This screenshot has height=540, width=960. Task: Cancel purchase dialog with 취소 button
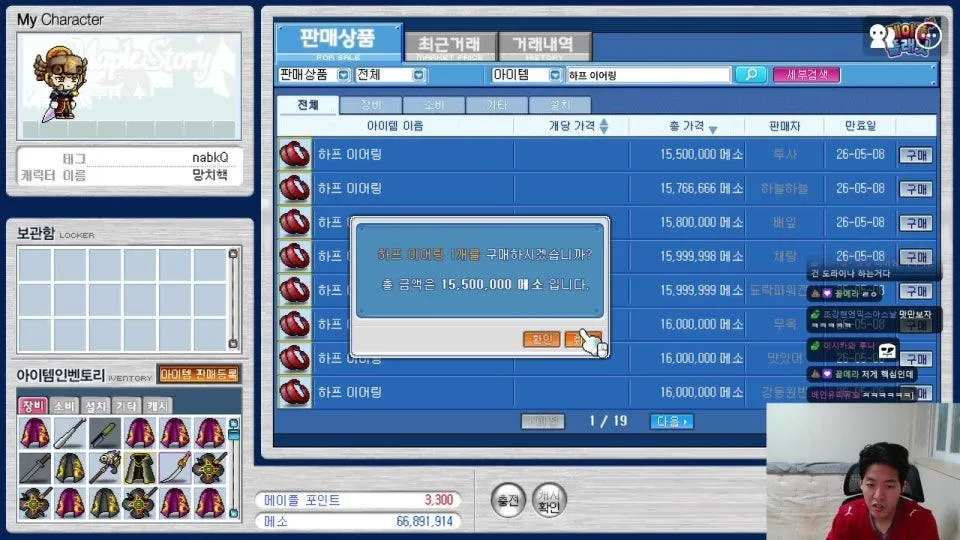(583, 339)
